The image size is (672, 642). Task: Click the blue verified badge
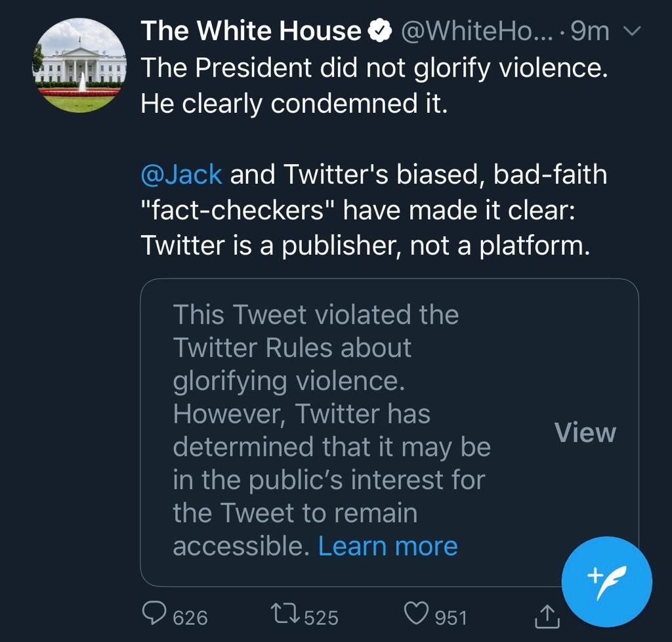379,31
